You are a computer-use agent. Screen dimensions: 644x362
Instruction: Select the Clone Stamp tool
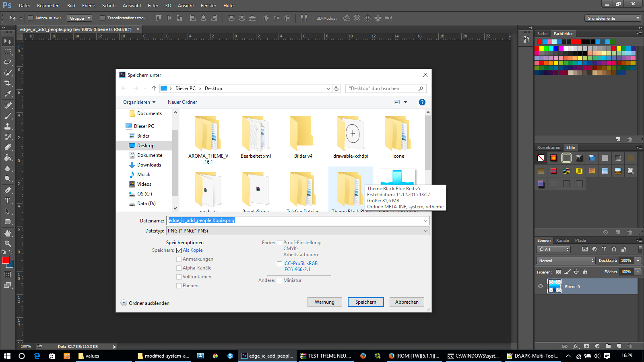pos(8,126)
